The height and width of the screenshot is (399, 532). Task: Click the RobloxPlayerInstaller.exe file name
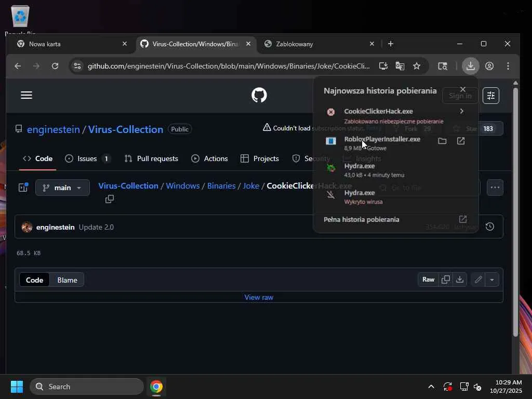point(382,139)
